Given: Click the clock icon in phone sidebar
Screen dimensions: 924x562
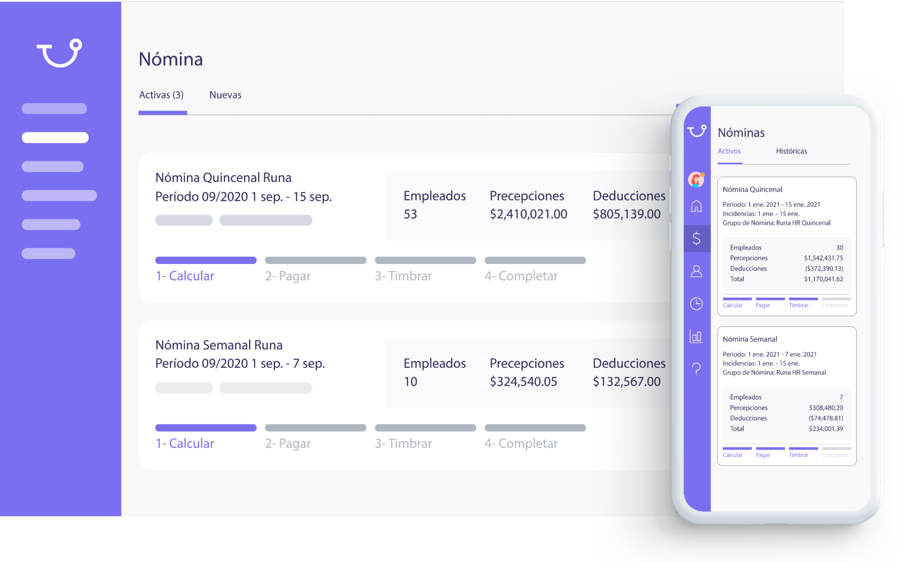Looking at the screenshot, I should (696, 304).
